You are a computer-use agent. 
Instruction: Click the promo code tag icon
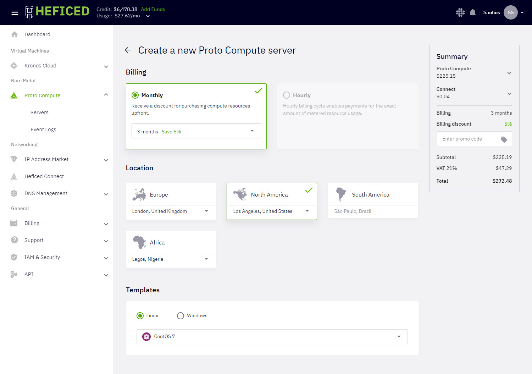click(x=504, y=139)
